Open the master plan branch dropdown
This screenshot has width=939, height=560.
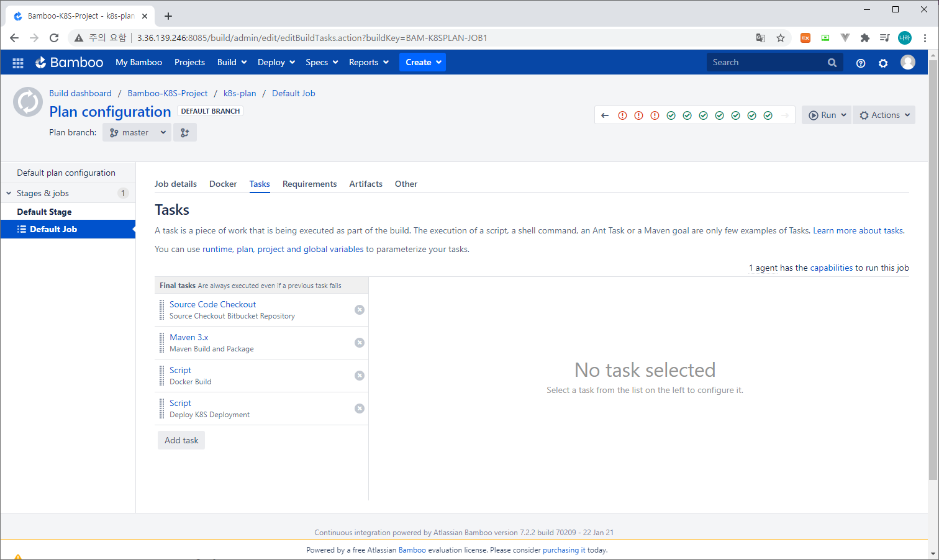[137, 132]
